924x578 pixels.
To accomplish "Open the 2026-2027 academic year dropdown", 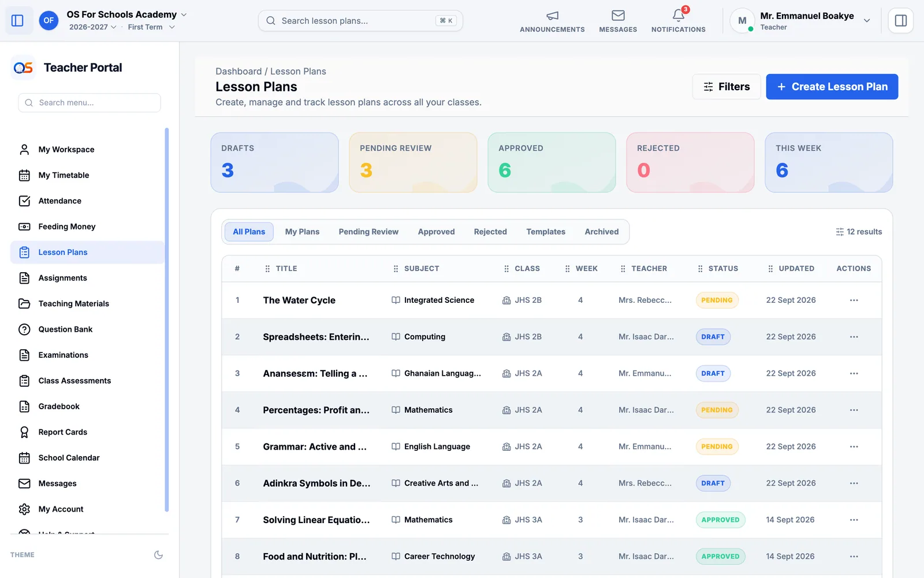I will tap(92, 27).
